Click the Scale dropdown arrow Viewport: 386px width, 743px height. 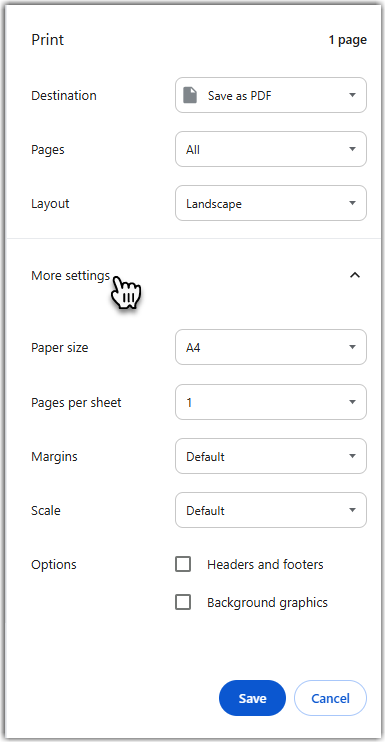pyautogui.click(x=352, y=510)
